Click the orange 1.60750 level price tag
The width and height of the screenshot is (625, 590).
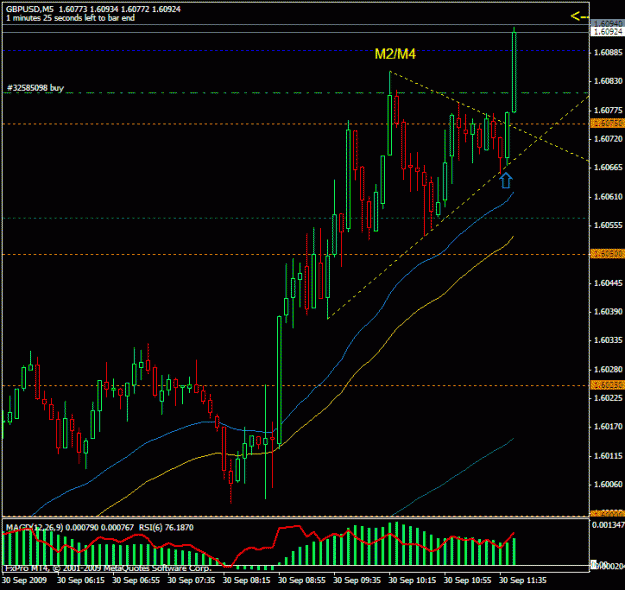(607, 123)
